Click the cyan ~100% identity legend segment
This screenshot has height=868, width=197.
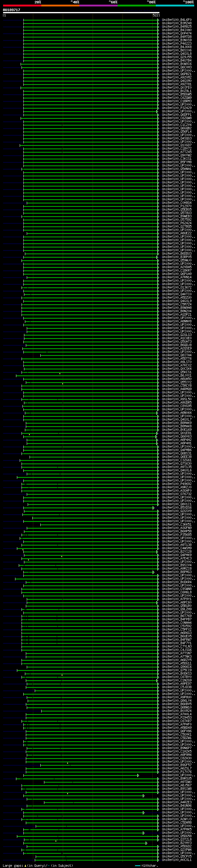175,6
